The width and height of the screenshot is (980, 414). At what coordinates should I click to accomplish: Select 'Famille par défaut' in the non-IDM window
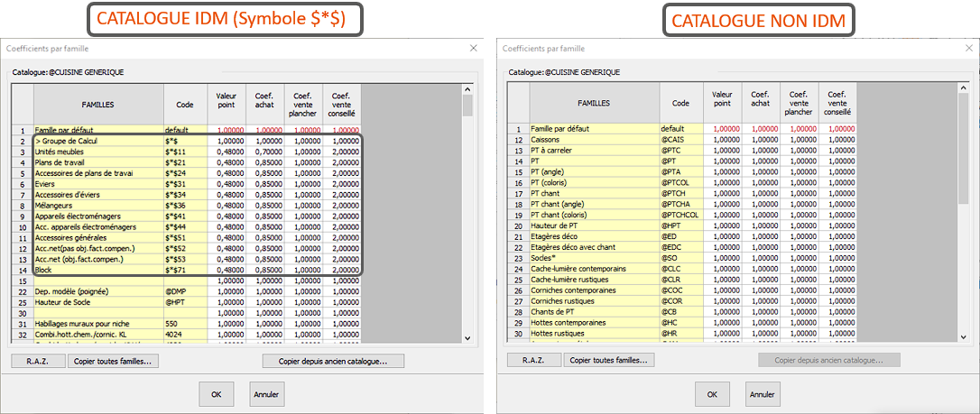tap(595, 129)
